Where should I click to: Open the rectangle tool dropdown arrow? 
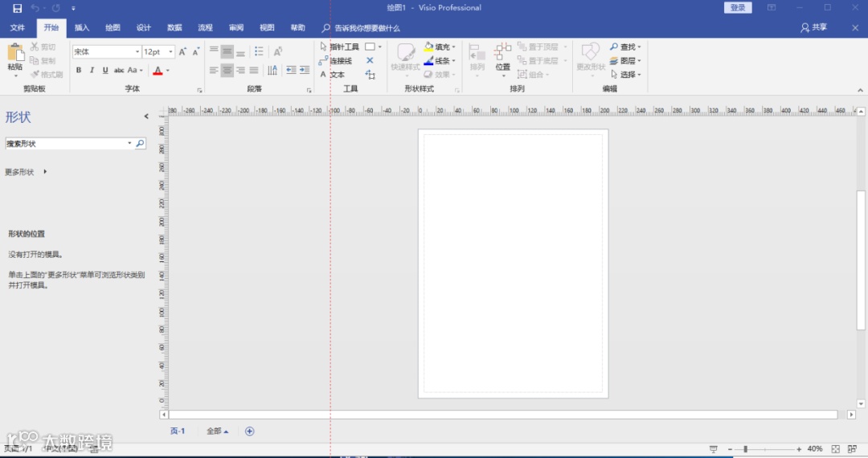coord(379,47)
